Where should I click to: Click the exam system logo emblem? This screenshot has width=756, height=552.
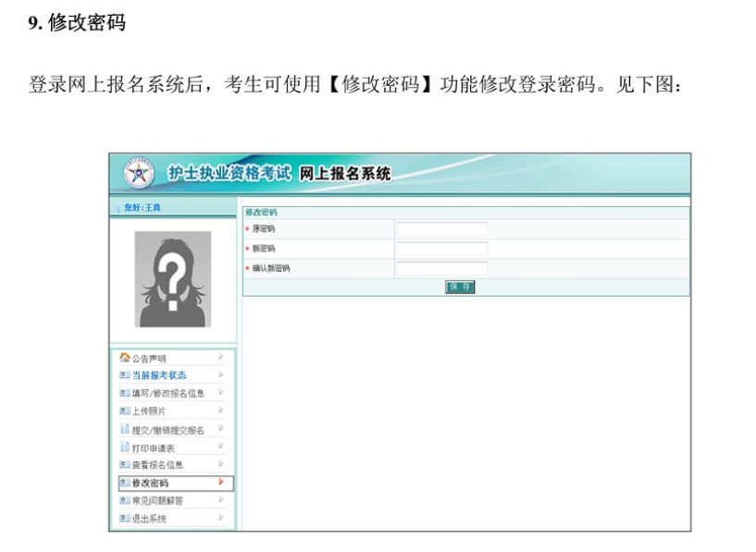pos(140,173)
